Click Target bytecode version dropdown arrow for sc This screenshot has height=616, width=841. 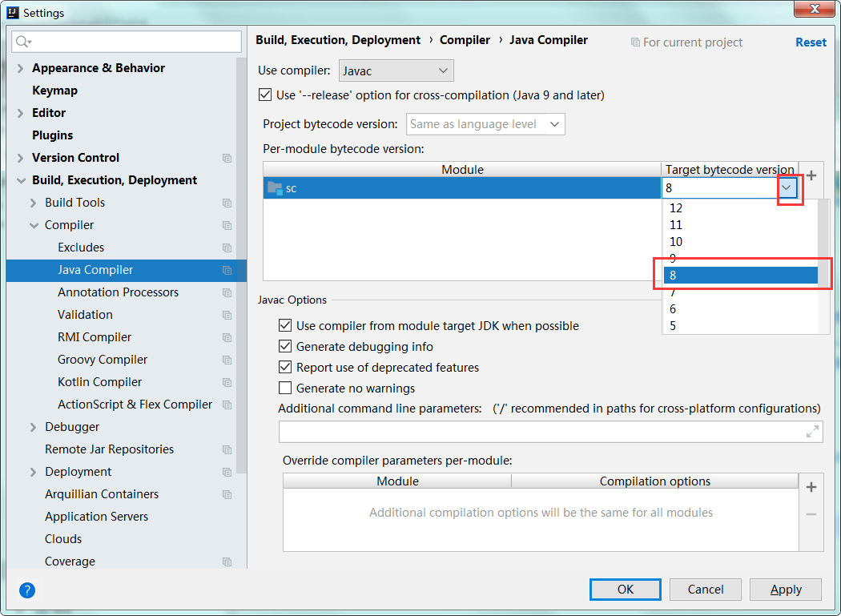click(x=787, y=187)
